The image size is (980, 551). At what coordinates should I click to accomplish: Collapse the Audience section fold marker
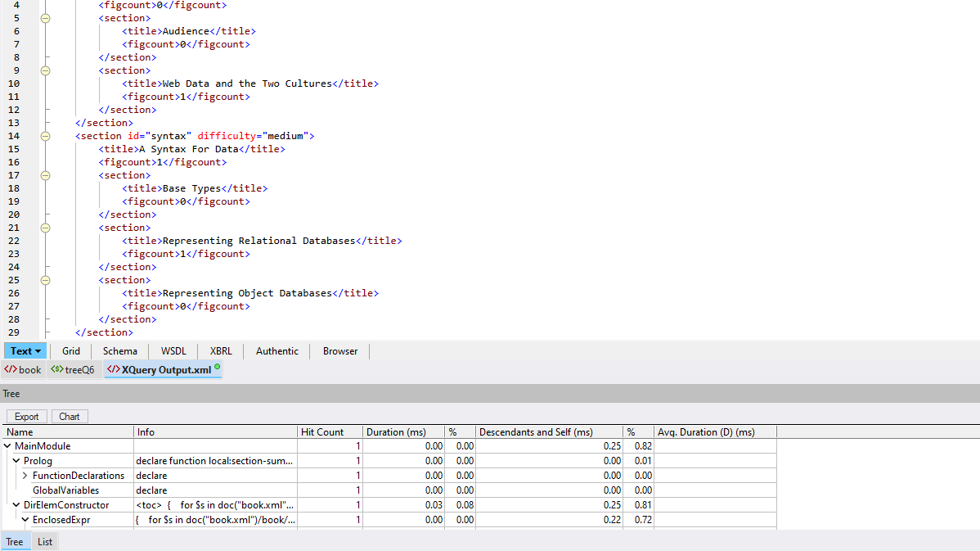click(45, 18)
